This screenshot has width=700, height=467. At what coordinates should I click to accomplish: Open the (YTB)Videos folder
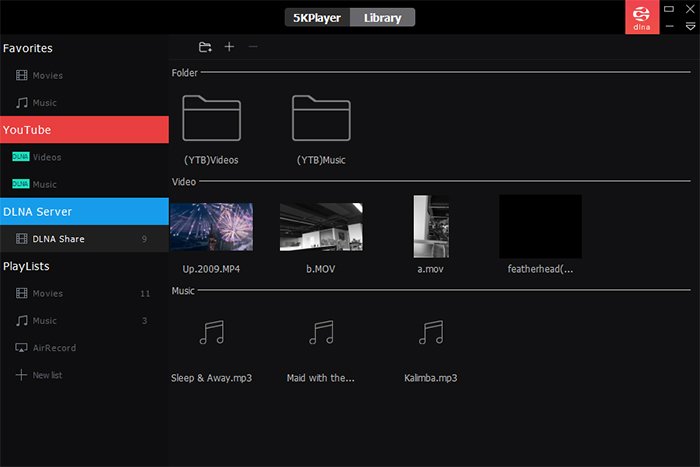point(212,118)
